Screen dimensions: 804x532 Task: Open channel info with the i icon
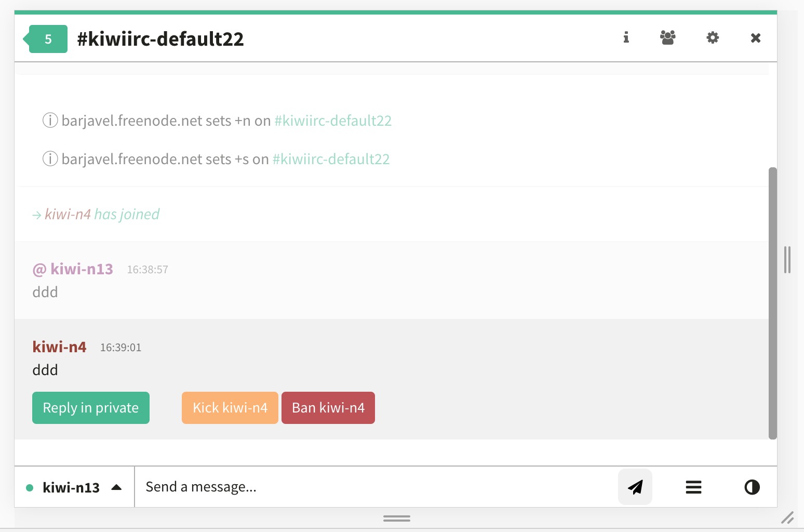626,38
